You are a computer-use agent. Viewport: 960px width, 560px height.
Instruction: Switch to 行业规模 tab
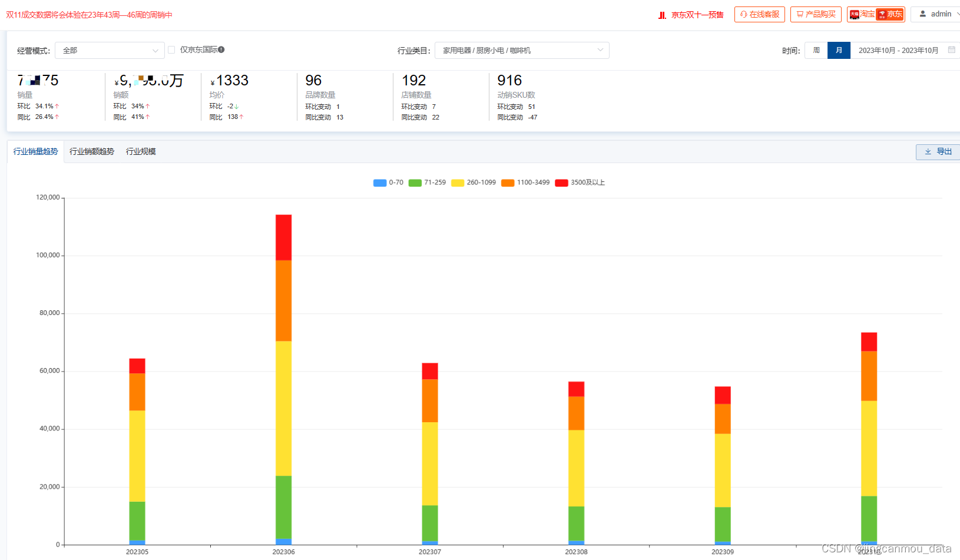[141, 152]
